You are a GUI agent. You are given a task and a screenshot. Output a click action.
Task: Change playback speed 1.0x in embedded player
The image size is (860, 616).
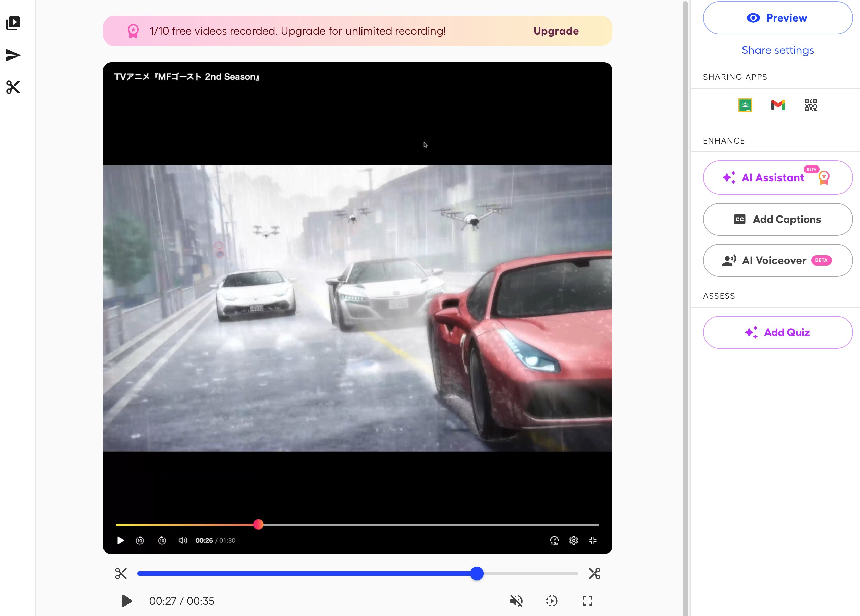point(554,540)
